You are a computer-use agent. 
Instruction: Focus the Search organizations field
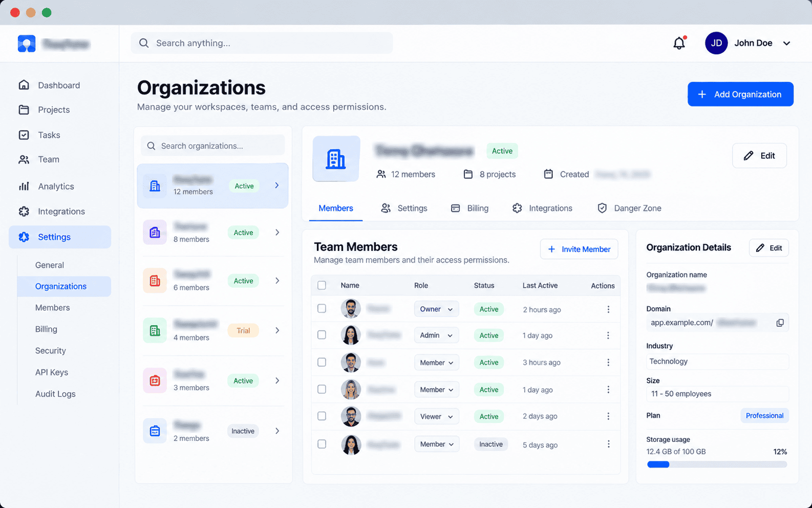tap(213, 146)
